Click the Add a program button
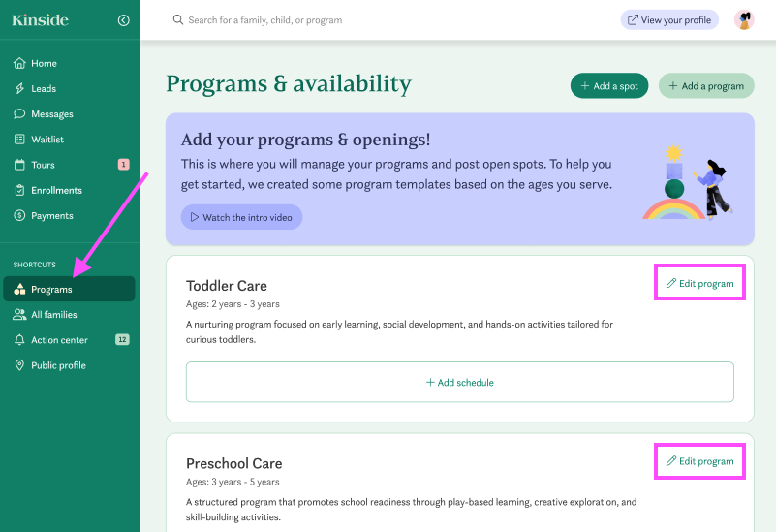Viewport: 776px width, 532px height. coord(706,86)
